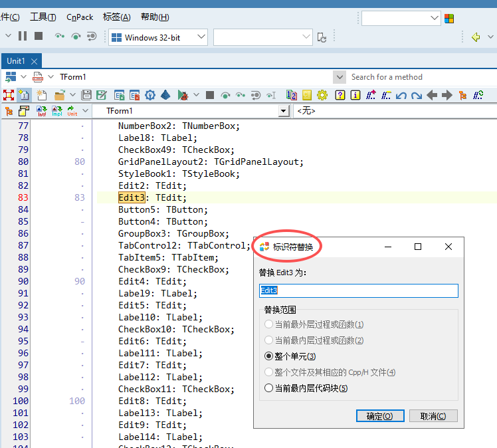Viewport: 497px width, 448px height.
Task: Click the blue redo arrow icon
Action: pos(417,95)
